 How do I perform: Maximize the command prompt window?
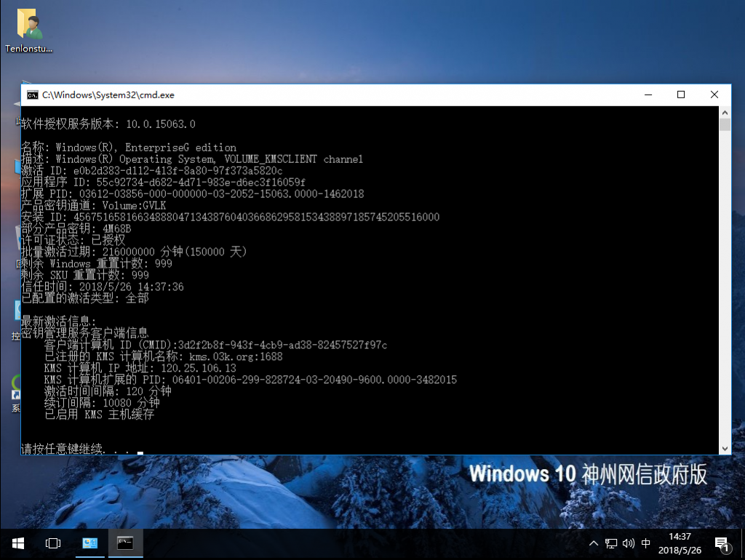coord(681,95)
